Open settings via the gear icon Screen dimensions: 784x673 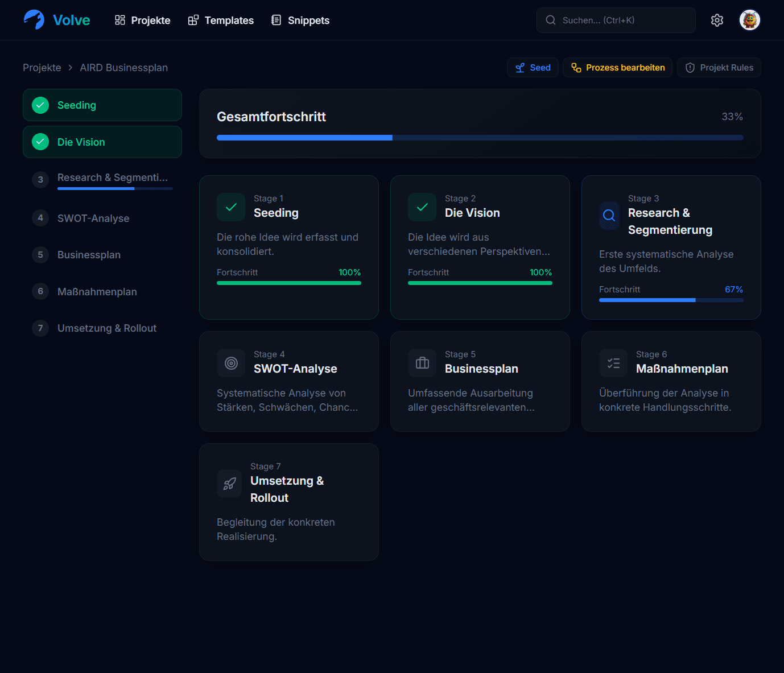pos(717,20)
